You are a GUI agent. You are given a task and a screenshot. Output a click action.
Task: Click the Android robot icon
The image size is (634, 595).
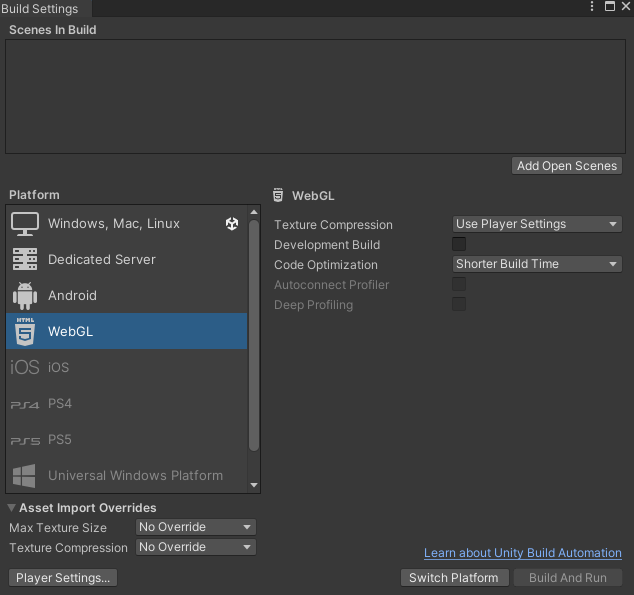(x=25, y=296)
